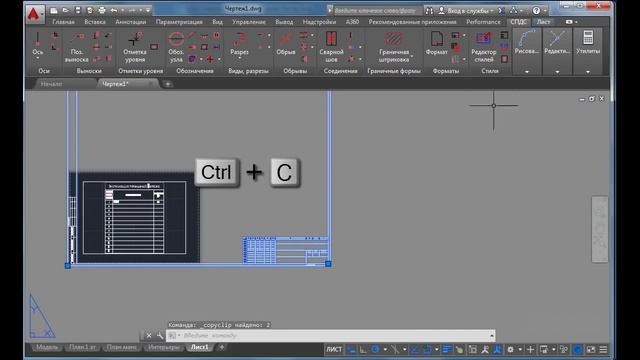The image size is (640, 360).
Task: Click the command line input field
Action: 331,336
